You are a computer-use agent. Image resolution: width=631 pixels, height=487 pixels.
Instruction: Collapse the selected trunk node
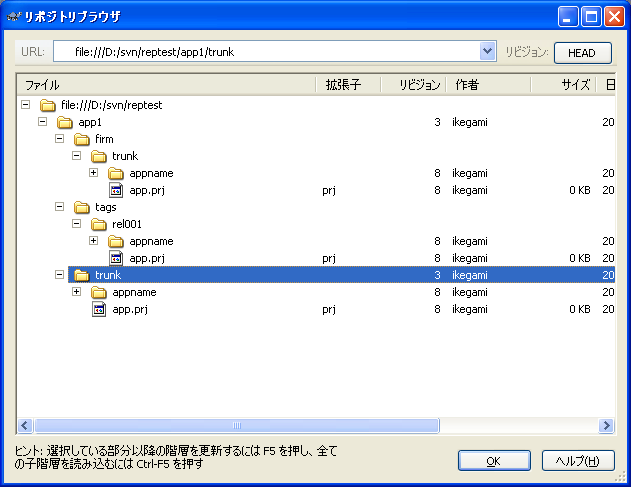coord(60,274)
